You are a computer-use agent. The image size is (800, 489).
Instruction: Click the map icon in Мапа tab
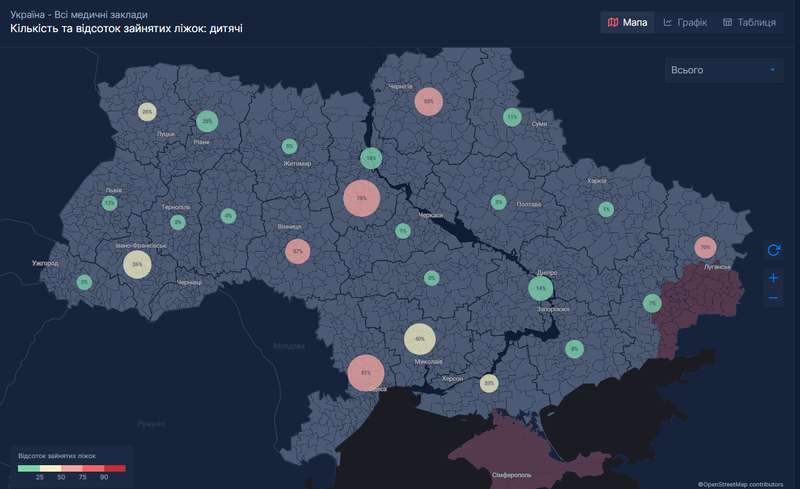pos(613,22)
